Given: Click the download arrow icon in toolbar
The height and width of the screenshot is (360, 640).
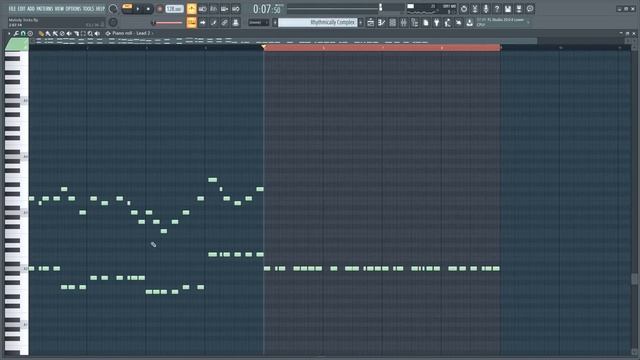Looking at the screenshot, I should tap(470, 23).
